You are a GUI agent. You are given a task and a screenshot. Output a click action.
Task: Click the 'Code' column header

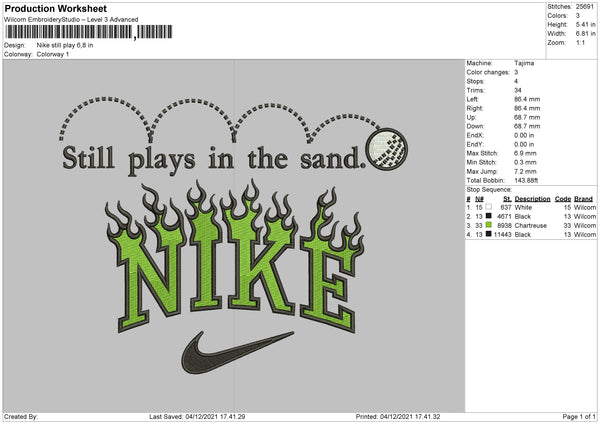pyautogui.click(x=562, y=199)
